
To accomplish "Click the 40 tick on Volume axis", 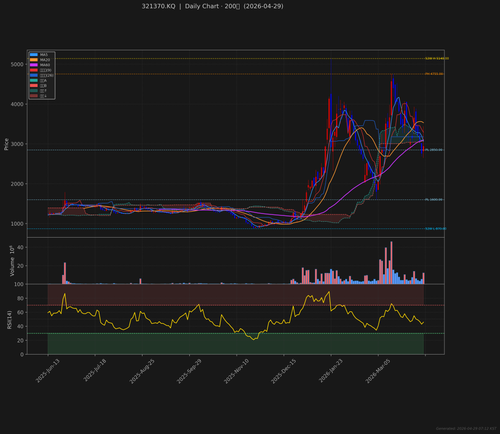I will 20,247.
